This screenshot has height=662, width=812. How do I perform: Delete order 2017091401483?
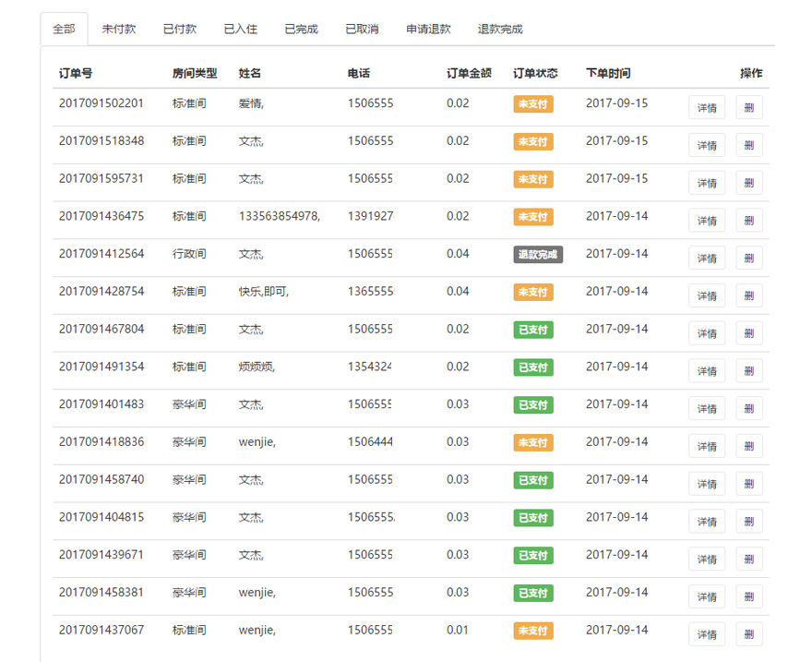click(x=749, y=409)
